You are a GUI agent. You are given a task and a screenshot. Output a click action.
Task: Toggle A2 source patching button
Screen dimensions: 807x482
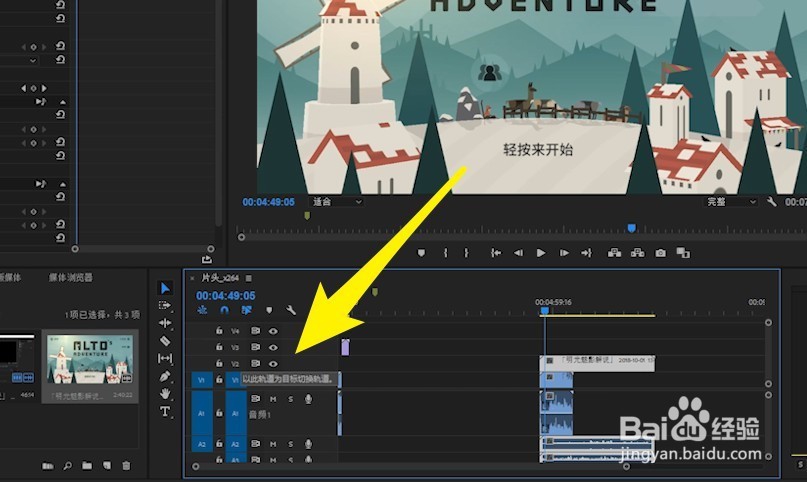(202, 444)
